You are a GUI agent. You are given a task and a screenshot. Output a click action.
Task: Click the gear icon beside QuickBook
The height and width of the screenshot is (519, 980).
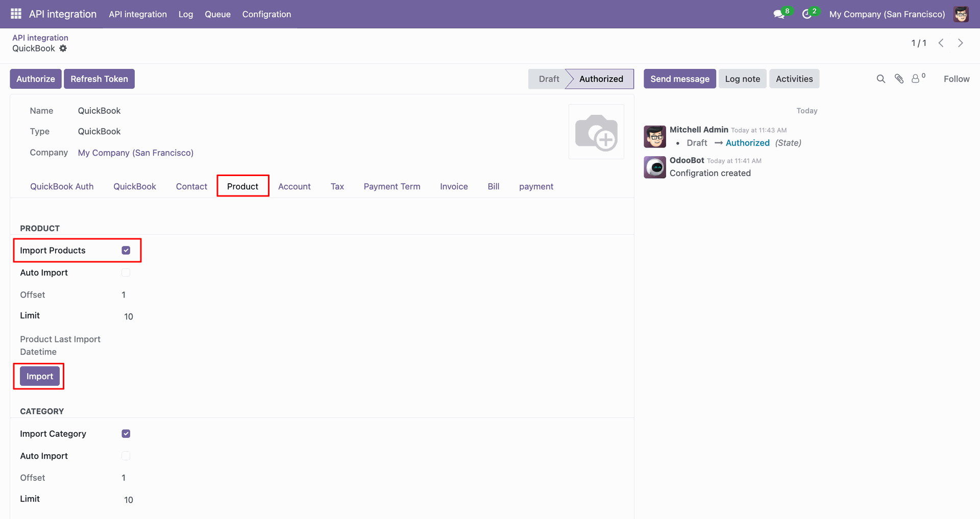63,48
